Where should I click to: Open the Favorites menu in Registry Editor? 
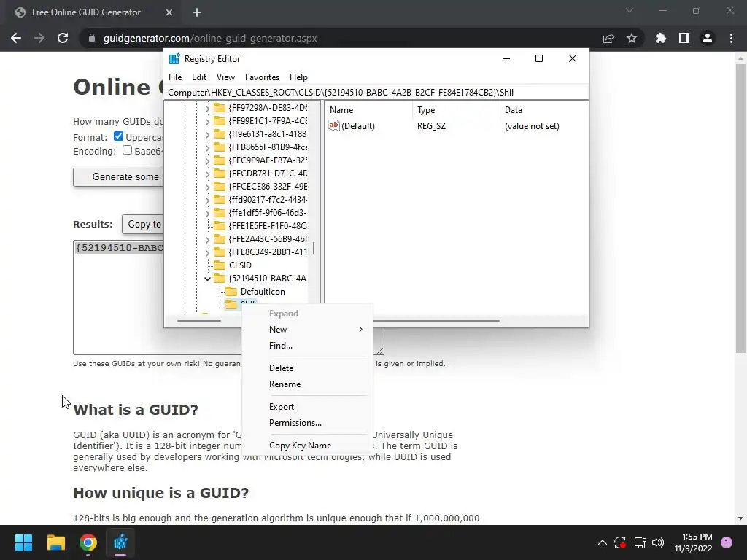[262, 77]
